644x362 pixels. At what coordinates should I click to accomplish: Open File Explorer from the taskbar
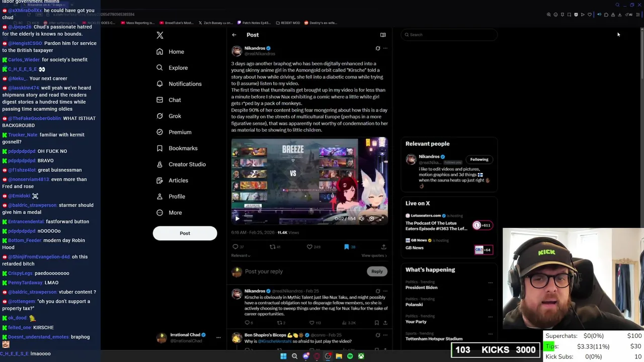click(x=339, y=356)
